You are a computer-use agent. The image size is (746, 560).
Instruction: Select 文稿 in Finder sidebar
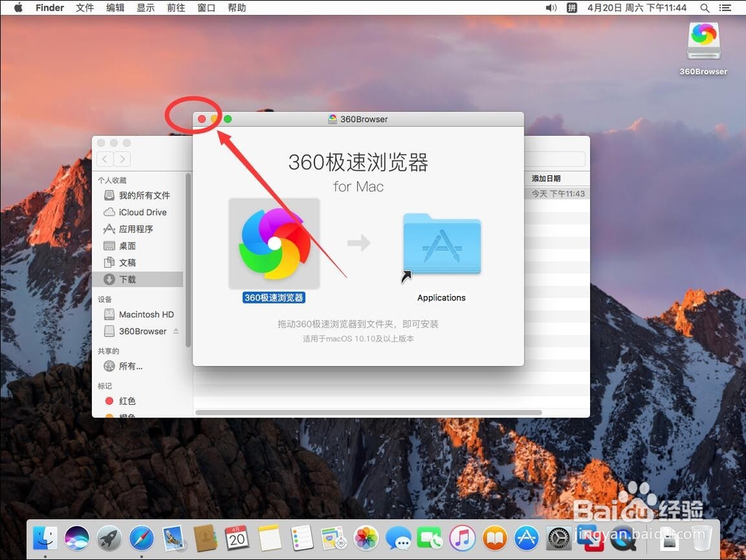tap(138, 262)
